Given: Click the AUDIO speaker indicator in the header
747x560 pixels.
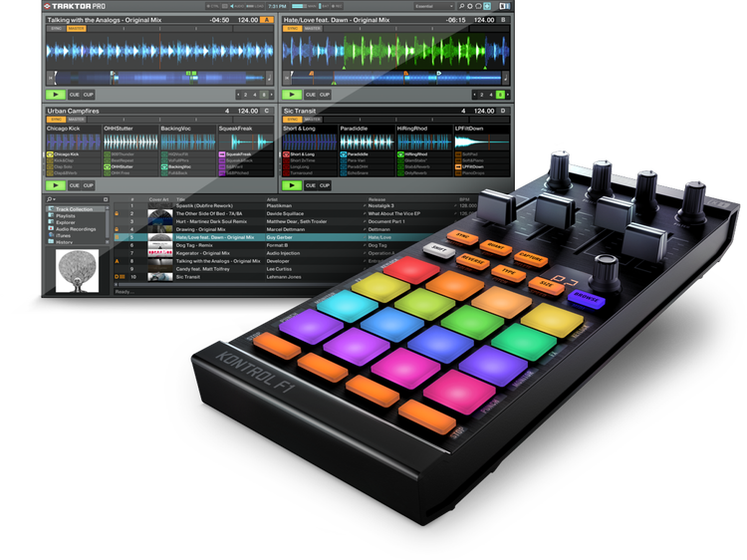Looking at the screenshot, I should tap(237, 6).
